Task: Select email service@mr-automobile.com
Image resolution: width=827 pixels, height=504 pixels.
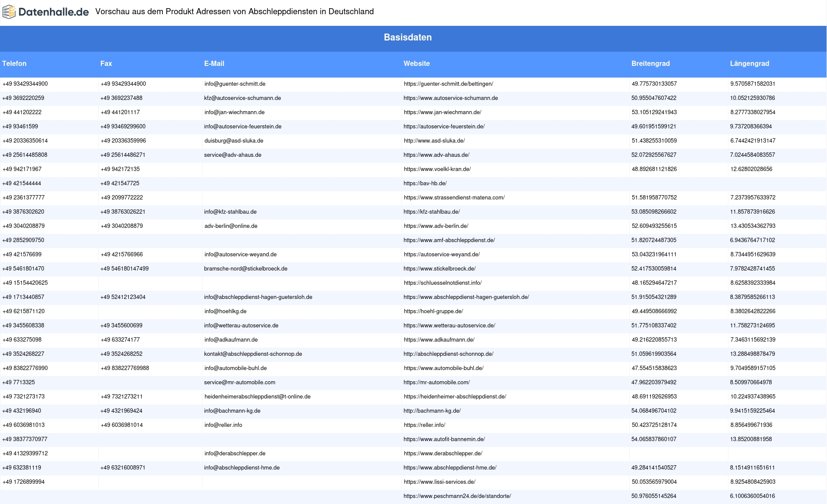Action: tap(239, 383)
